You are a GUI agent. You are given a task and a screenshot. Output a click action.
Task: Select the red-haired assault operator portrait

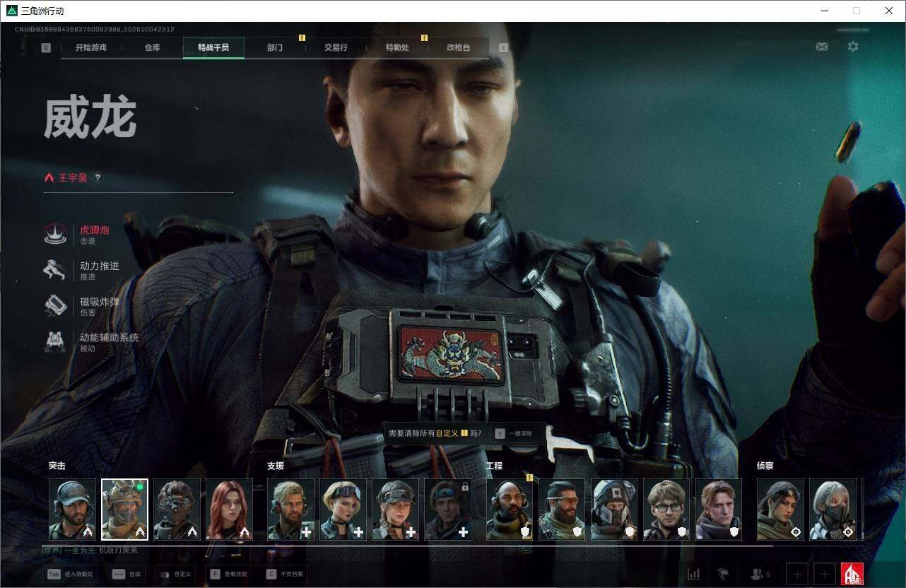(x=229, y=510)
